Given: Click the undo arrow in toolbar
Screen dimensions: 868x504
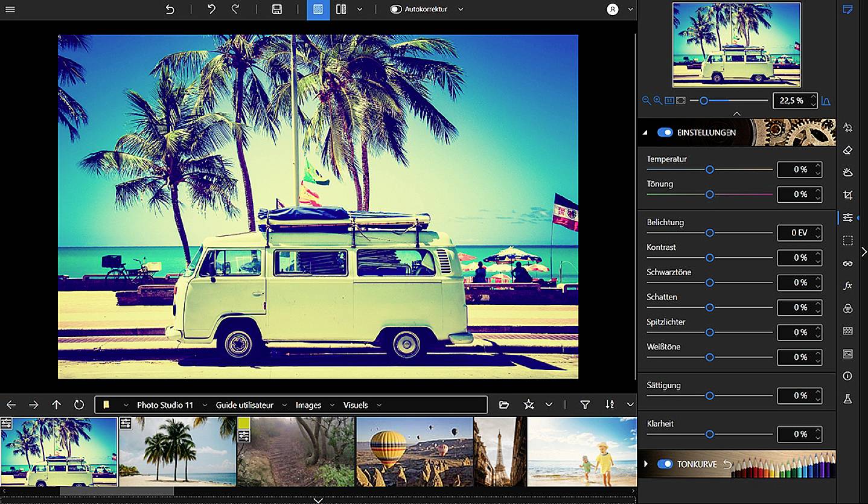Looking at the screenshot, I should pyautogui.click(x=211, y=10).
